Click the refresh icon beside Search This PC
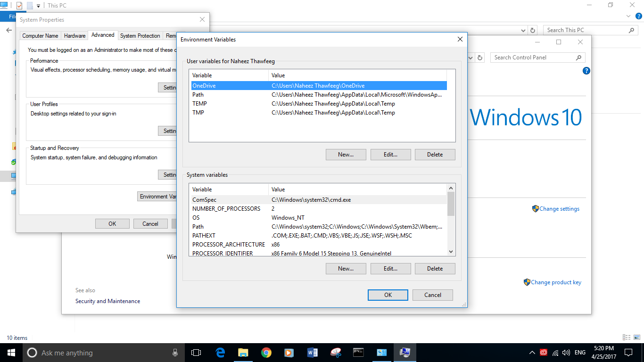 [532, 30]
